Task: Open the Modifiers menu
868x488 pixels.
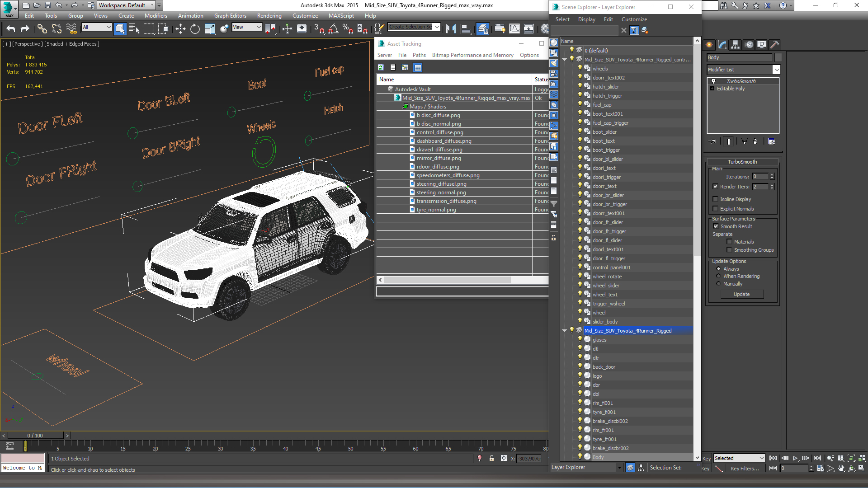Action: (x=156, y=15)
